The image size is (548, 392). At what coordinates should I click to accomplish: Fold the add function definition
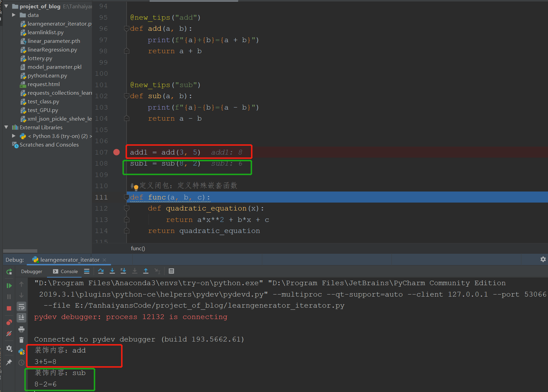pyautogui.click(x=126, y=29)
